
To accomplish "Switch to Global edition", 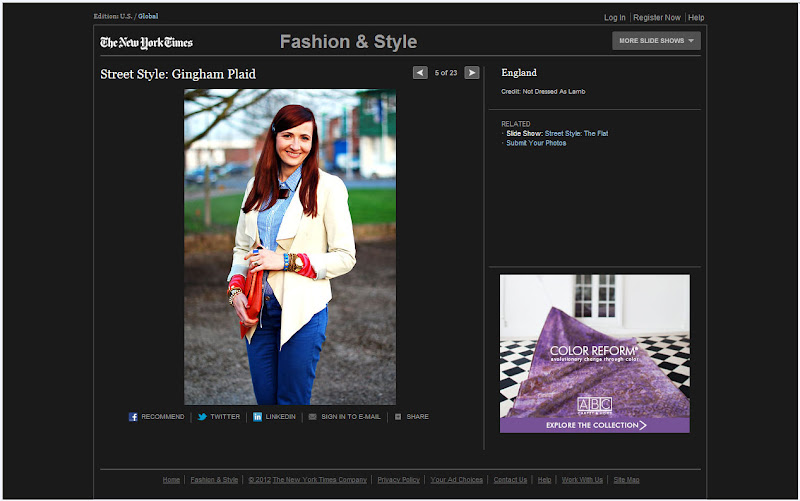I will tap(148, 17).
